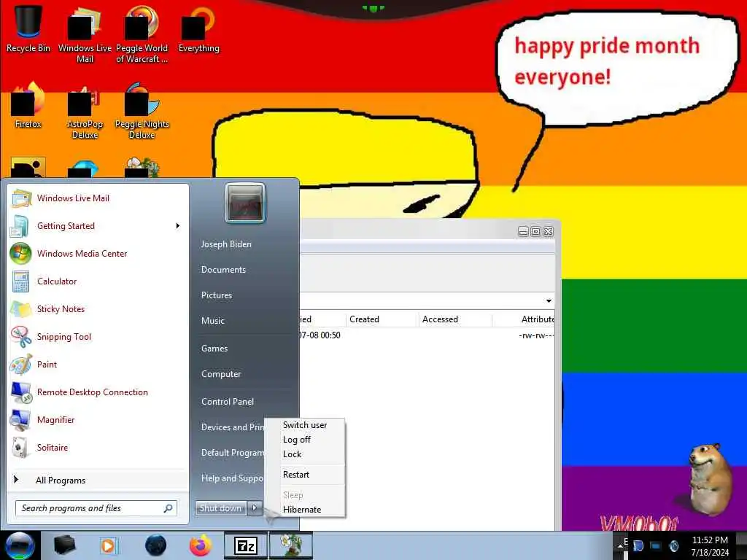
Task: Open Recycle Bin desktop icon
Action: 28,28
